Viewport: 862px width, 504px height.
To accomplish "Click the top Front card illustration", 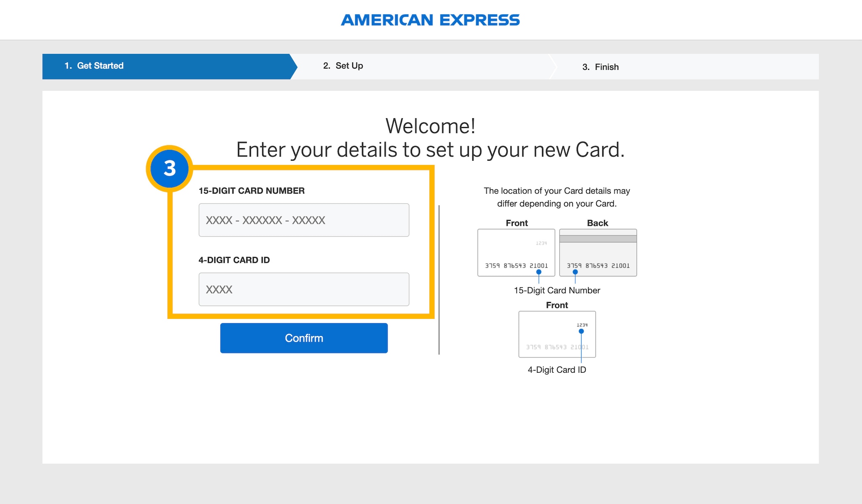I will tap(516, 252).
